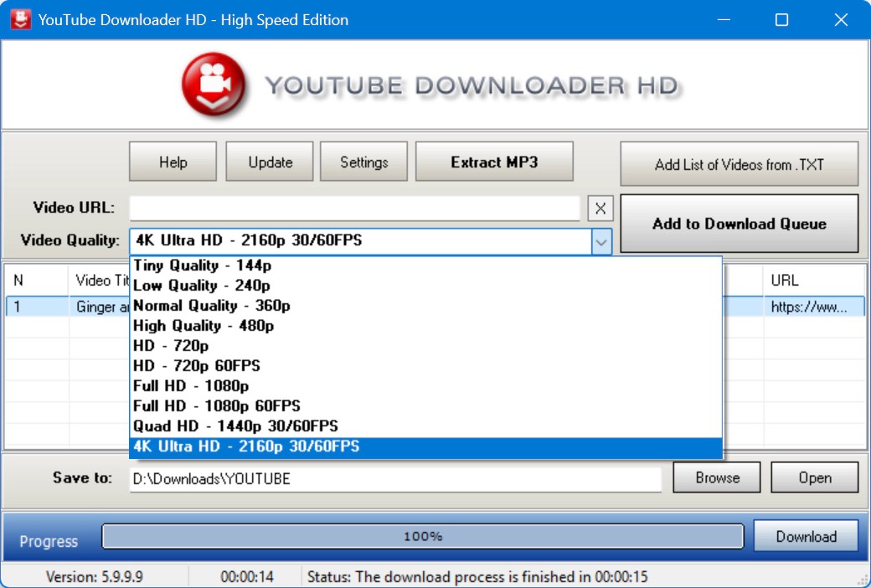The height and width of the screenshot is (588, 871).
Task: Pick Quad HD - 1440p 30/60FPS
Action: click(235, 426)
